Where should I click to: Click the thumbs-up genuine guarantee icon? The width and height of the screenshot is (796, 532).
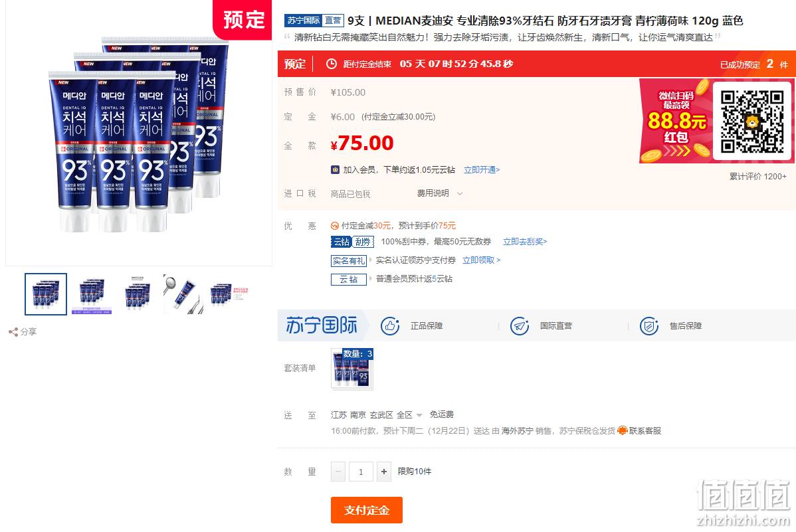pyautogui.click(x=390, y=326)
